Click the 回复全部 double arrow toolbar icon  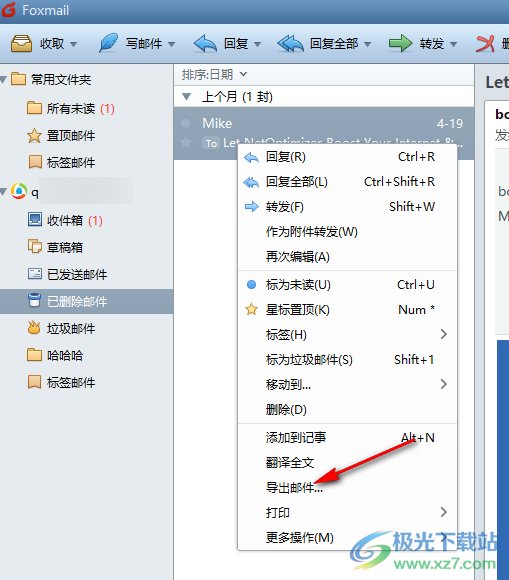[291, 44]
